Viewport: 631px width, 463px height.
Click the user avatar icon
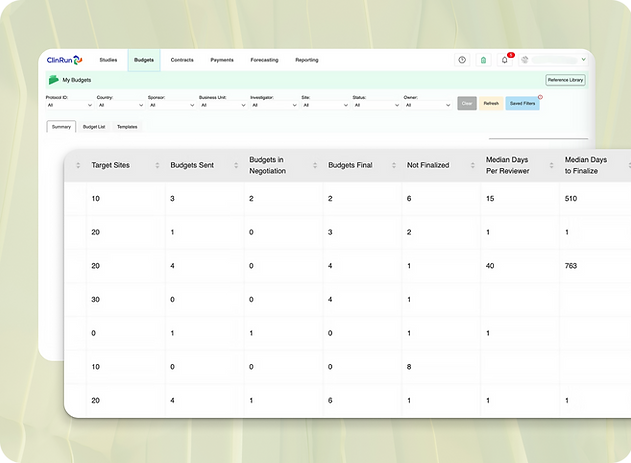pos(525,60)
